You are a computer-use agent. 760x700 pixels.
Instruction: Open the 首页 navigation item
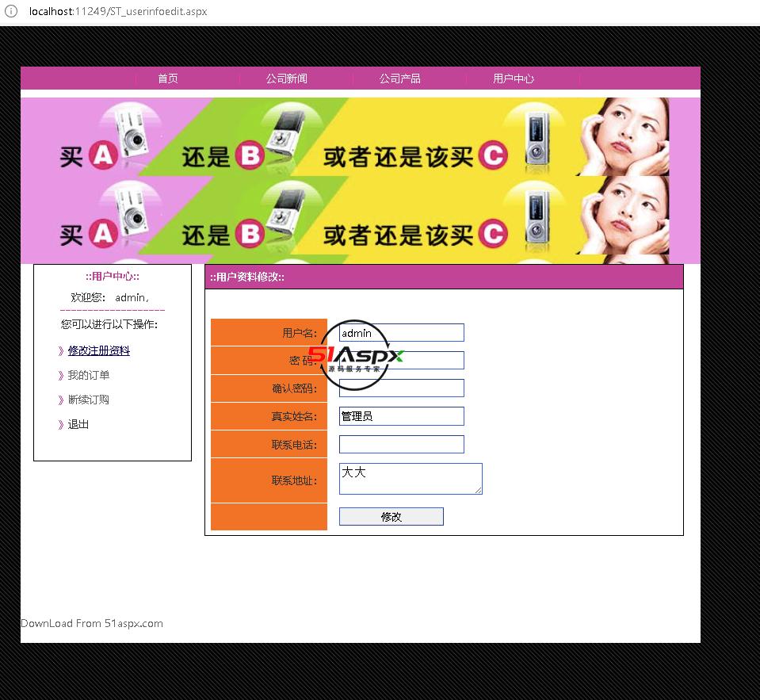168,78
